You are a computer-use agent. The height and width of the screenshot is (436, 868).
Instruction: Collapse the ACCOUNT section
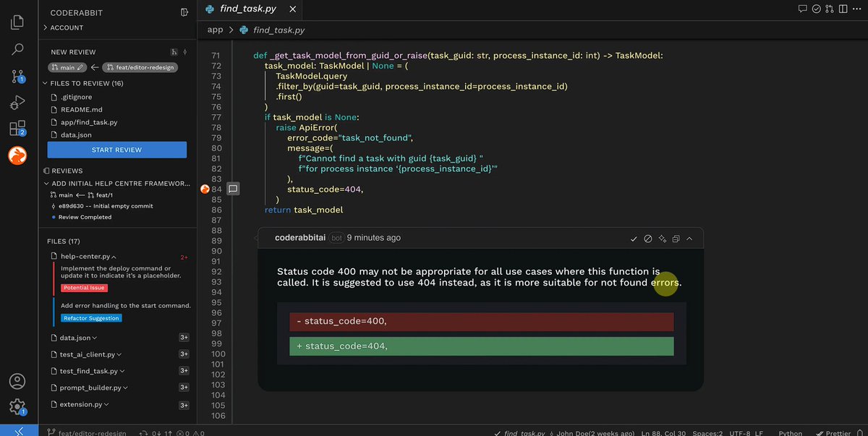tap(65, 27)
